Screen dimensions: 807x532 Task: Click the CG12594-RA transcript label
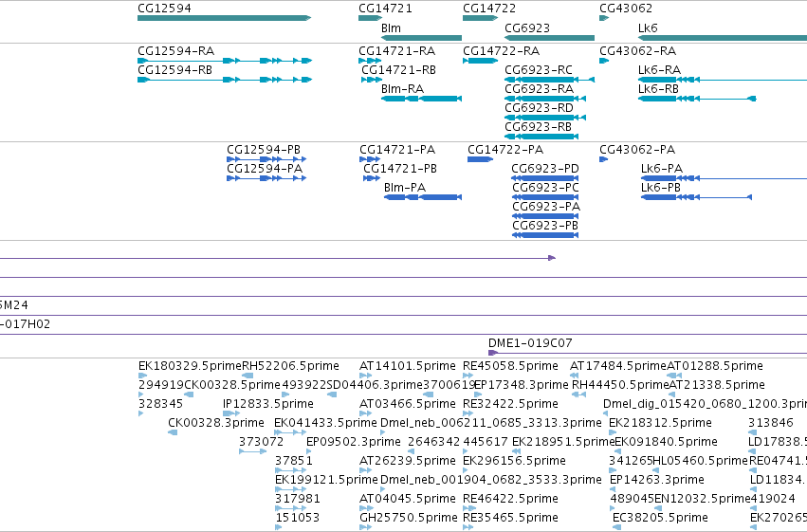176,51
